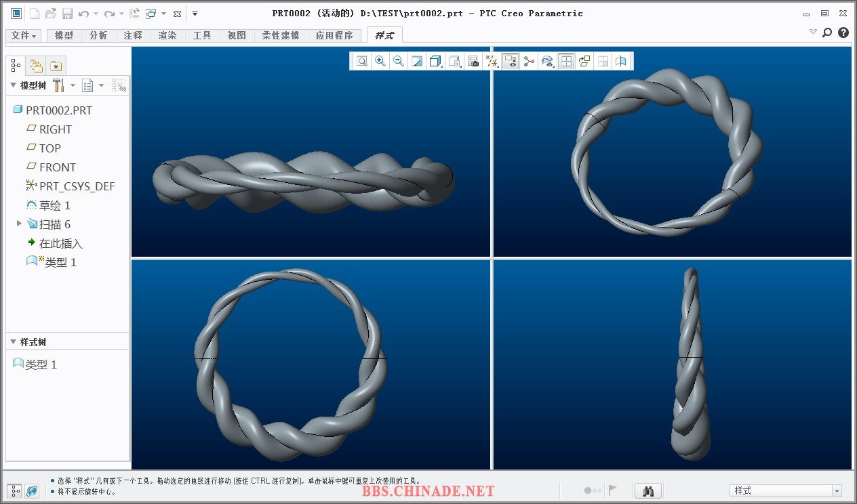Switch to the 分析 ribbon tab
This screenshot has height=504, width=857.
coord(98,35)
